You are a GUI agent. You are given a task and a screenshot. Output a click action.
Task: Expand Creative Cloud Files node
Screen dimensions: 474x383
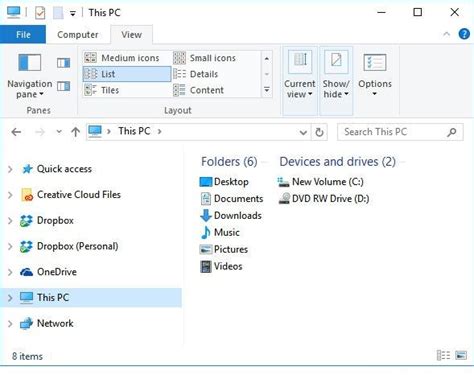(x=10, y=195)
